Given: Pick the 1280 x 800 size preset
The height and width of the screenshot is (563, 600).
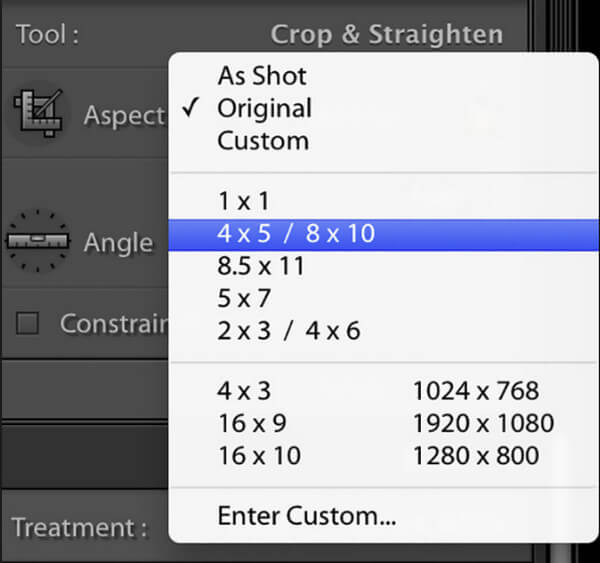Looking at the screenshot, I should pyautogui.click(x=476, y=456).
